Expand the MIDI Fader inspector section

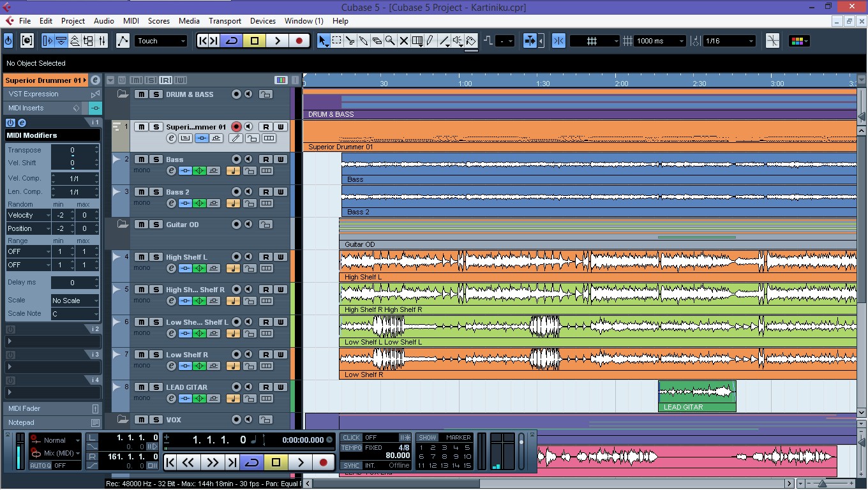tap(52, 409)
